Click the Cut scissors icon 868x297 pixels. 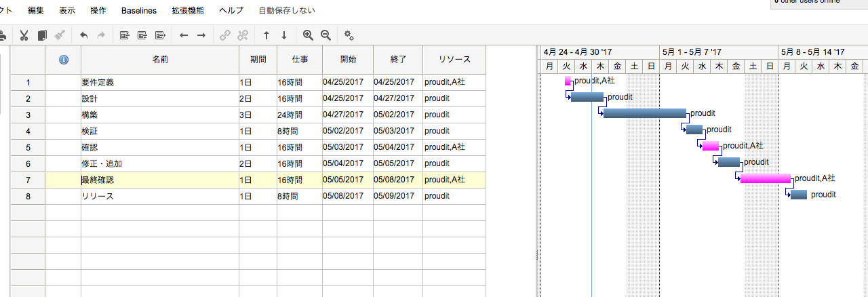24,35
